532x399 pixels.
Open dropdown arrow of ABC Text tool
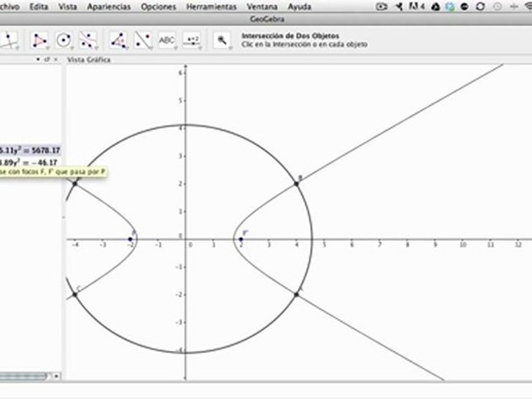(x=175, y=48)
